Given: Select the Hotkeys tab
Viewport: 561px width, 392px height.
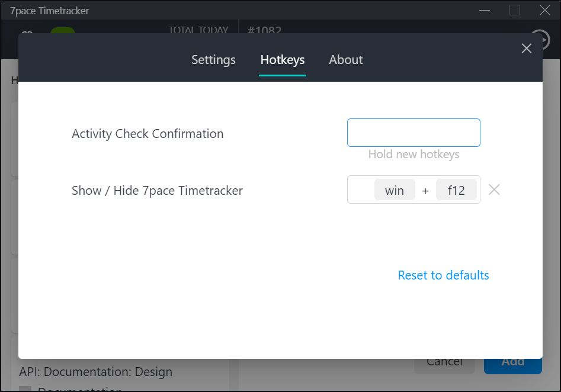Looking at the screenshot, I should click(283, 60).
